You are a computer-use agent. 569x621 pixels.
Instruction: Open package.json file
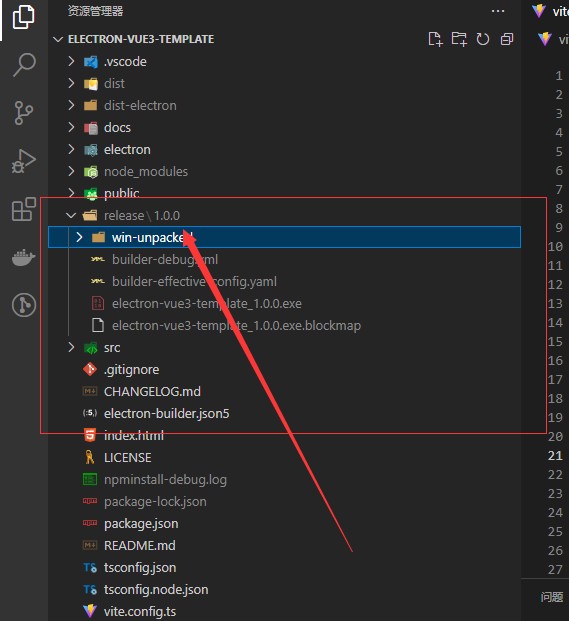(141, 524)
